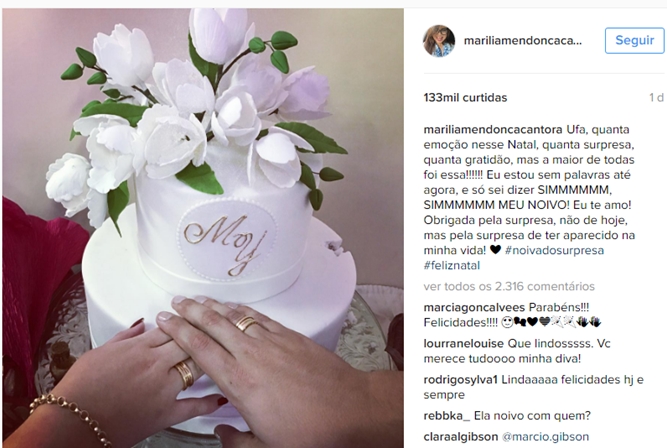Screen dimensions: 667x448
Task: Open the #noivadosurpresa hashtag
Action: pos(554,250)
